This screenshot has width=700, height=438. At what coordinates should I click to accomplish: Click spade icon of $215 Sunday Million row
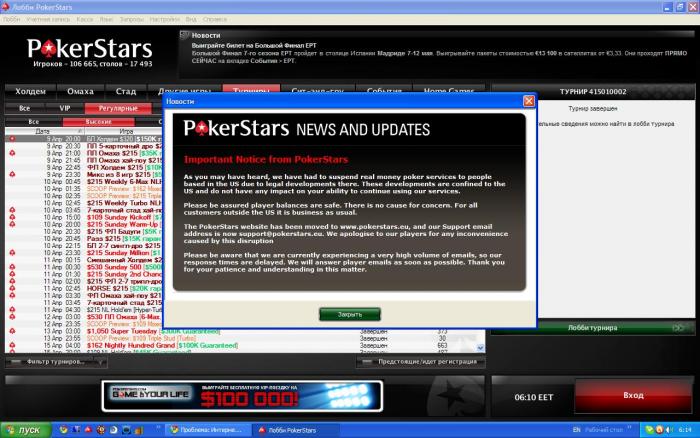click(x=12, y=253)
